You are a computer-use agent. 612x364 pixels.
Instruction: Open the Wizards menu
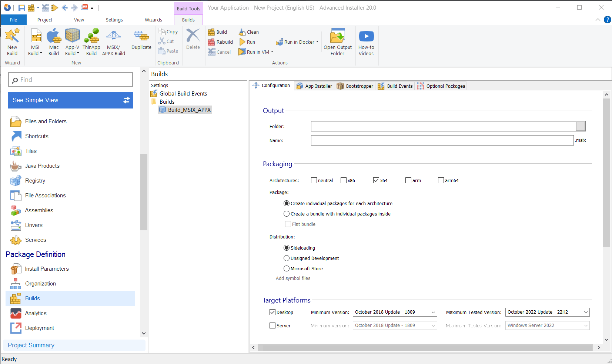coord(153,20)
